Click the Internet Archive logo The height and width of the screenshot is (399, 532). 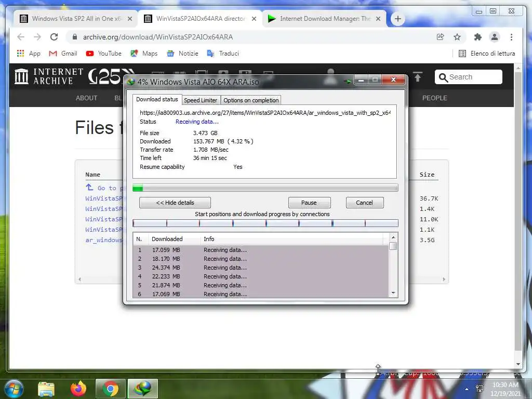tap(49, 76)
